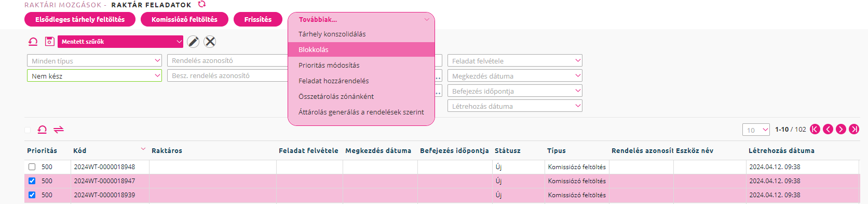868x204 pixels.
Task: Click the Frissítés button
Action: pyautogui.click(x=258, y=19)
